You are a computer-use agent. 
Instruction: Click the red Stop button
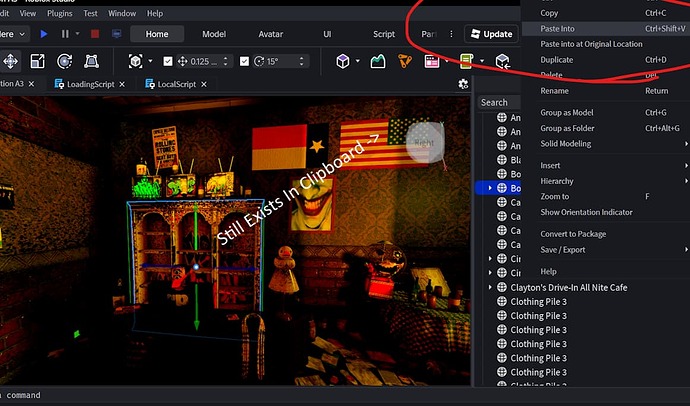click(x=95, y=34)
